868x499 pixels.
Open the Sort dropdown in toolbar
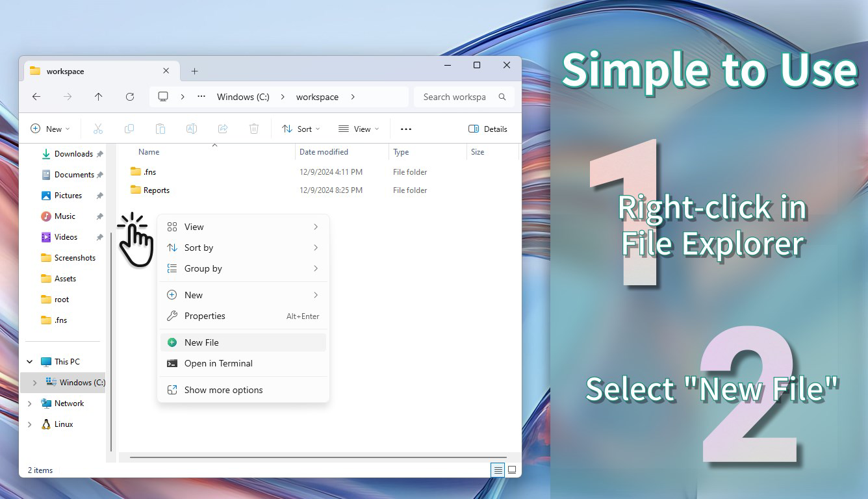[301, 129]
